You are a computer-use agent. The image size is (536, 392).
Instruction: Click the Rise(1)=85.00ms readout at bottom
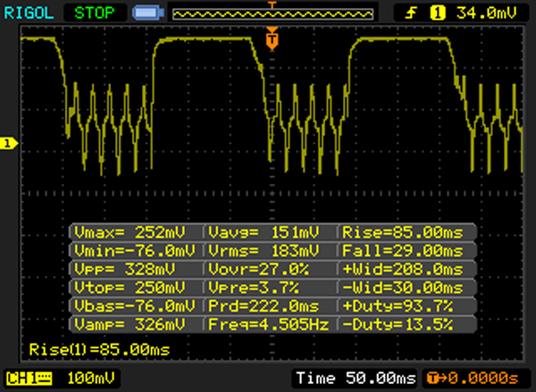[99, 350]
